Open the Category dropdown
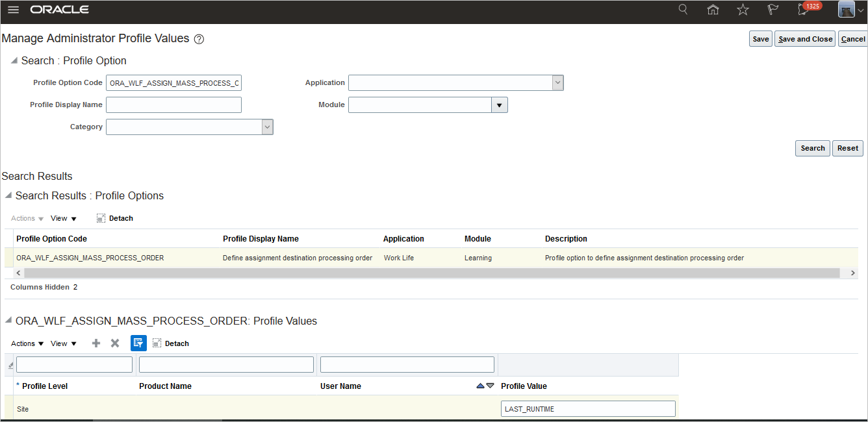This screenshot has width=868, height=422. (x=266, y=127)
